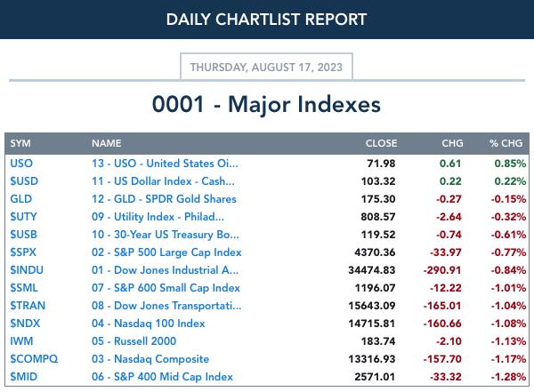
Task: Sort by the % CHG column header
Action: click(506, 143)
